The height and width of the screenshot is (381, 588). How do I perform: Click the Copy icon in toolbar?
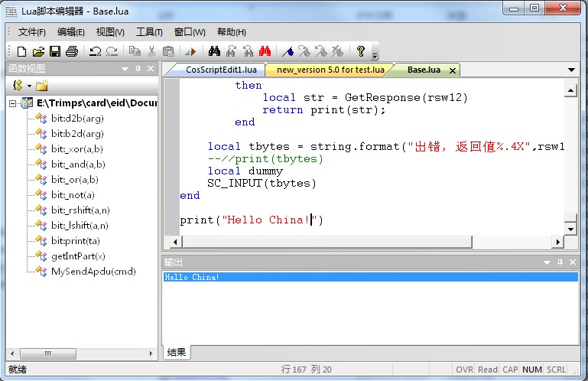[135, 51]
